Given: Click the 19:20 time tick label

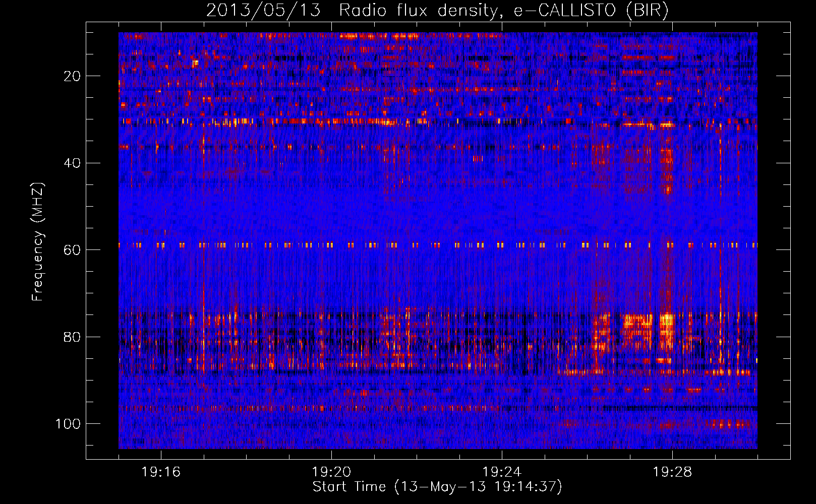Looking at the screenshot, I should [x=331, y=472].
